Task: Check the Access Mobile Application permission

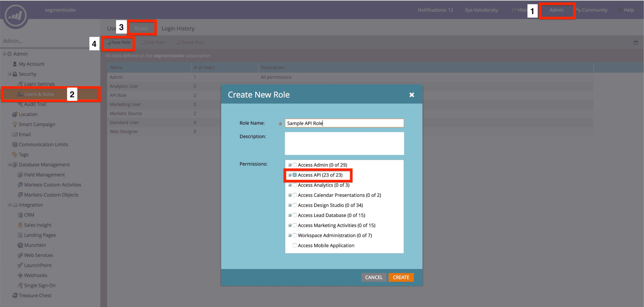Action: point(295,245)
